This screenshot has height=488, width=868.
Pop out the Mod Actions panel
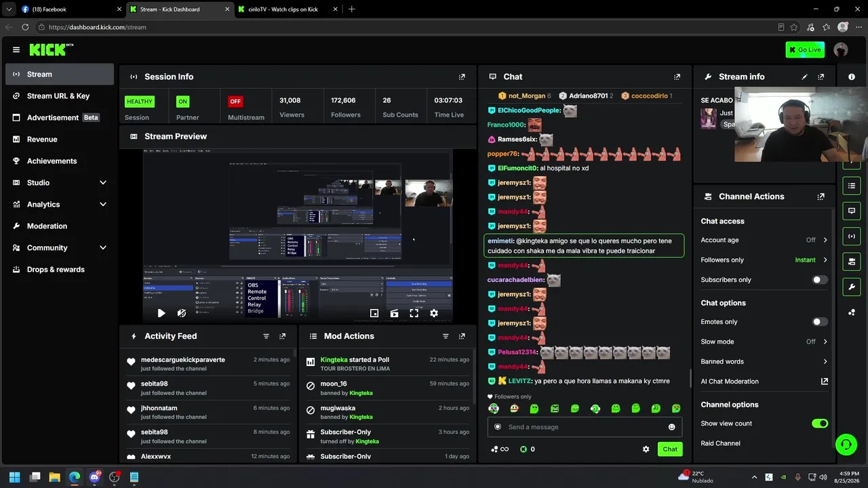[462, 336]
